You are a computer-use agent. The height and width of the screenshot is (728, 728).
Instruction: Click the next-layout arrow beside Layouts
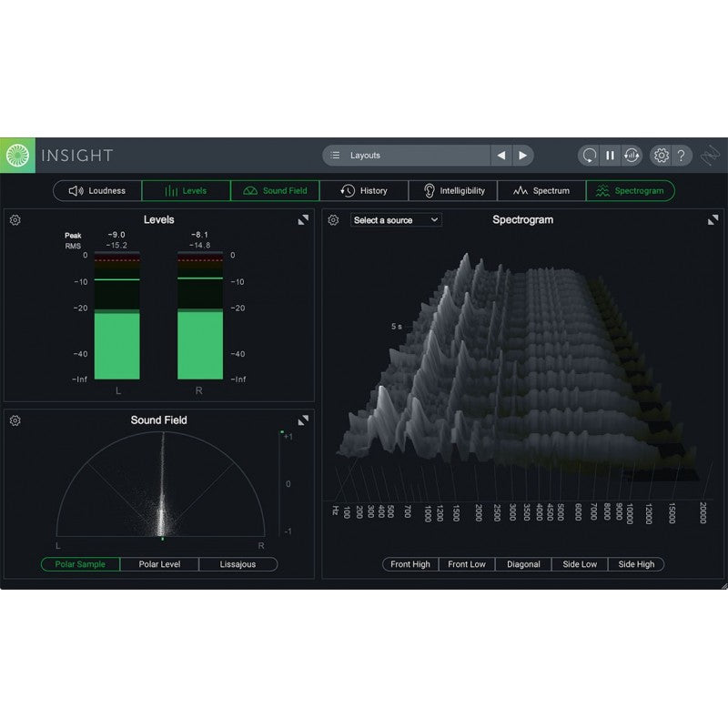523,156
